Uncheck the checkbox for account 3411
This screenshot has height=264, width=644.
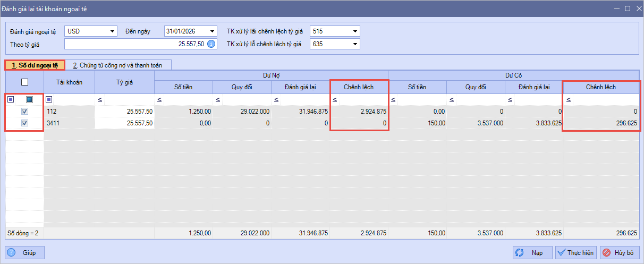pyautogui.click(x=24, y=123)
